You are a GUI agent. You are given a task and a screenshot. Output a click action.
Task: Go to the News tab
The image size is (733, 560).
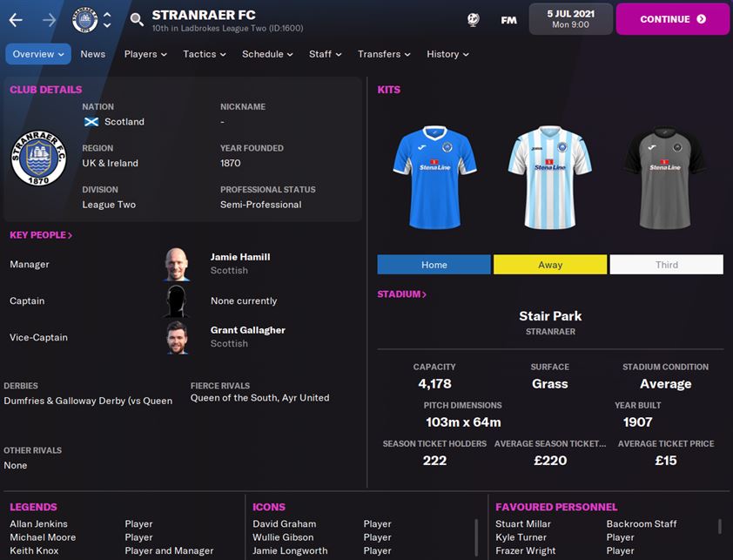coord(92,54)
